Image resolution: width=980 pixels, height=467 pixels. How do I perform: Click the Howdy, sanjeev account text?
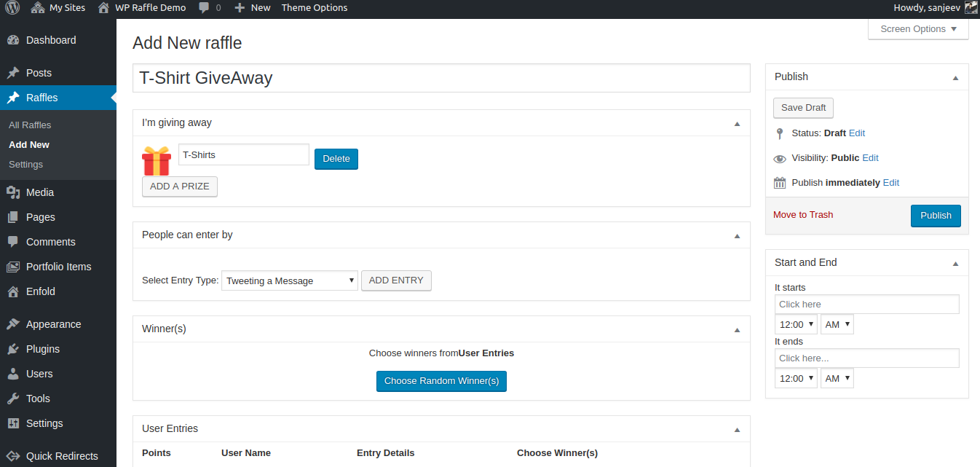click(926, 8)
